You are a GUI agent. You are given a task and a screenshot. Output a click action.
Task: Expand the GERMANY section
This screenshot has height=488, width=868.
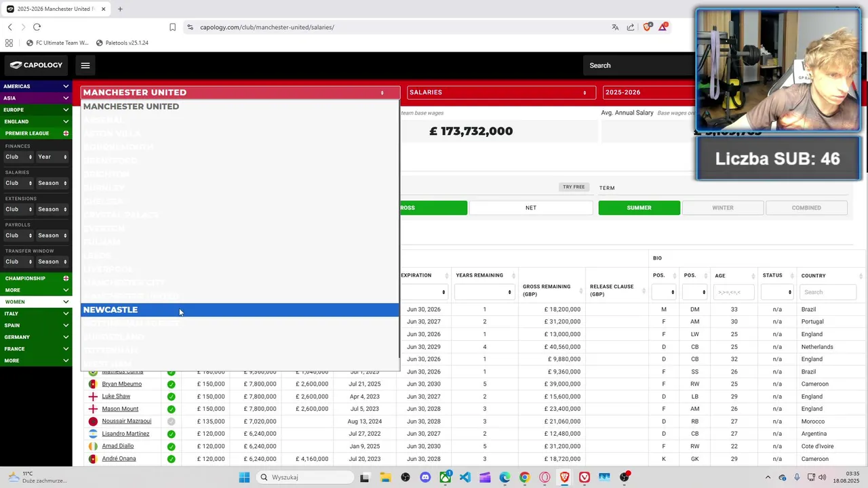coord(36,337)
